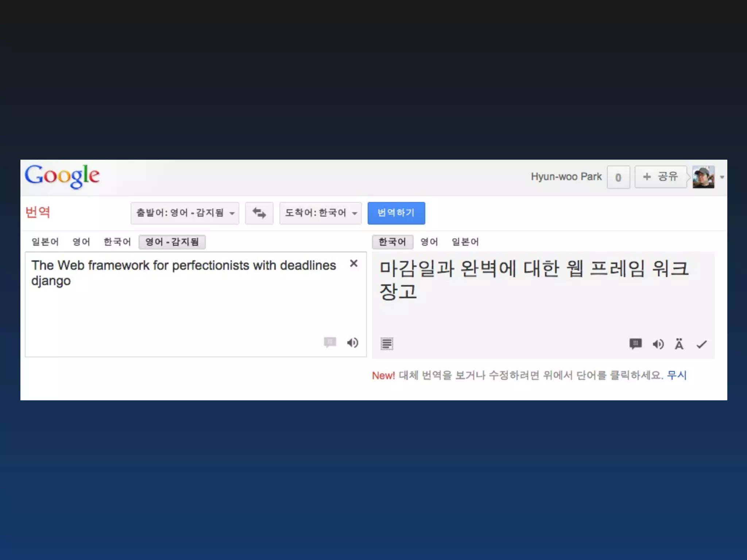The image size is (747, 560).
Task: Rate translation with the checkmark icon
Action: click(701, 344)
